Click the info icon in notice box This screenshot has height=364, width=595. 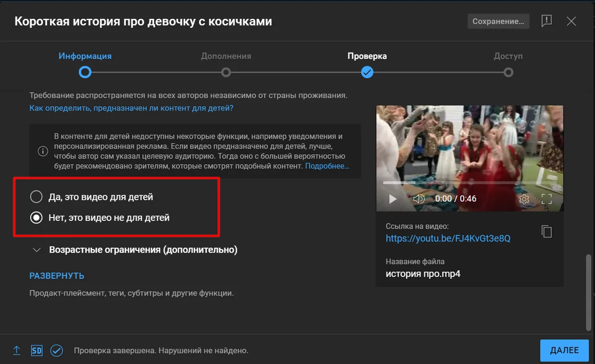tap(43, 151)
